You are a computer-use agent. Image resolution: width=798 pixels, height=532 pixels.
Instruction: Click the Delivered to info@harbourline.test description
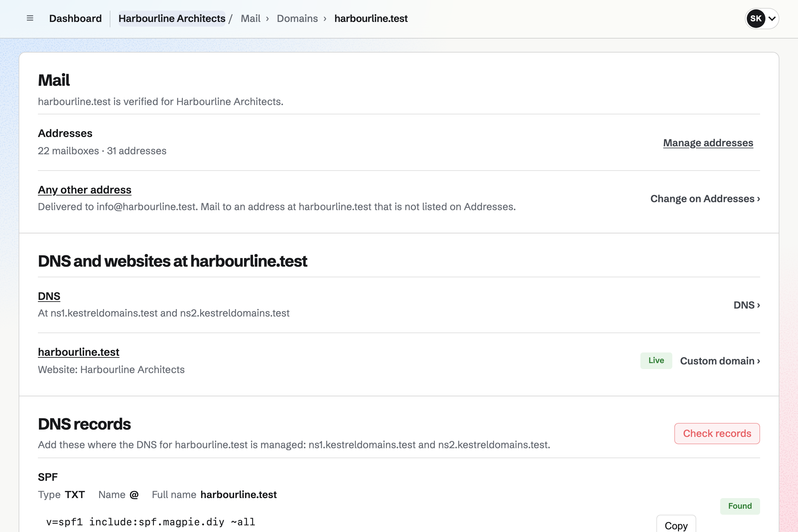click(x=277, y=207)
